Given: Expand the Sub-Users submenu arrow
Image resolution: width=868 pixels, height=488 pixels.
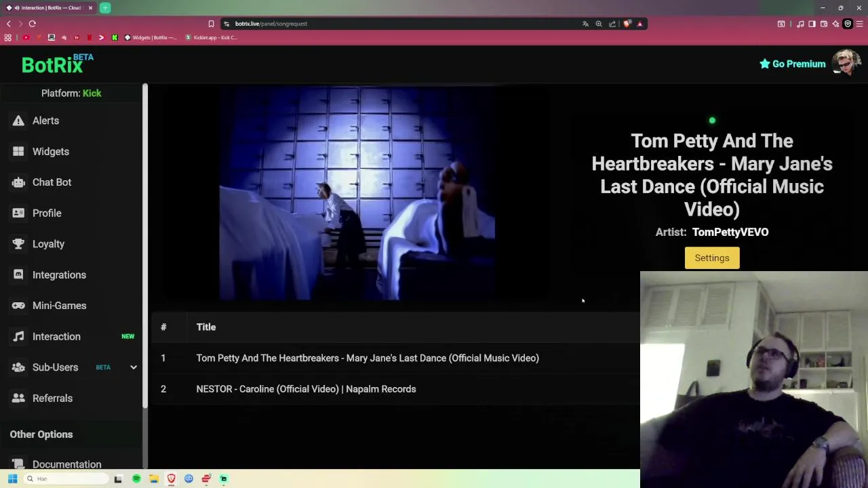Looking at the screenshot, I should [x=134, y=367].
